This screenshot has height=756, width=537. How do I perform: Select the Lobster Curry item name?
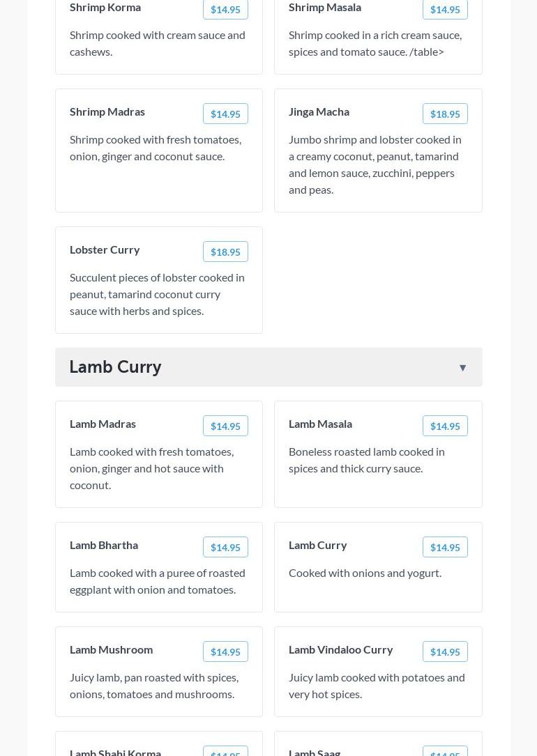(105, 249)
